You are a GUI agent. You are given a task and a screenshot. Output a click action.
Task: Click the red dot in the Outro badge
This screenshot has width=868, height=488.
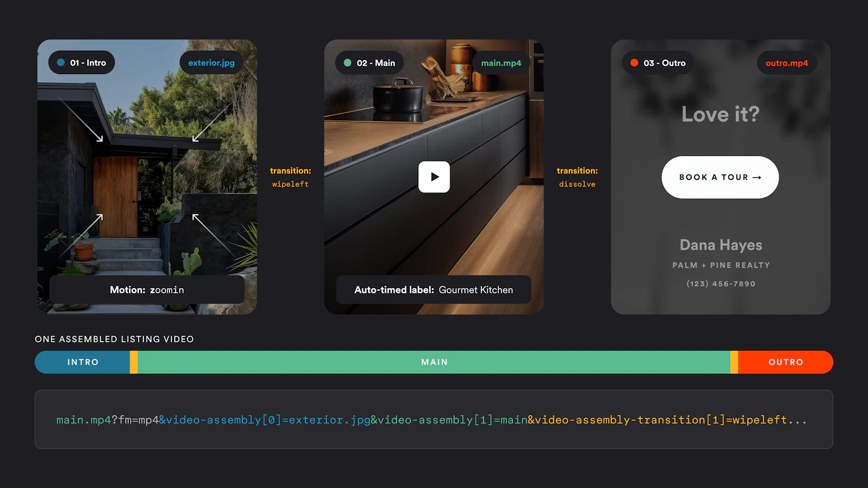click(634, 63)
